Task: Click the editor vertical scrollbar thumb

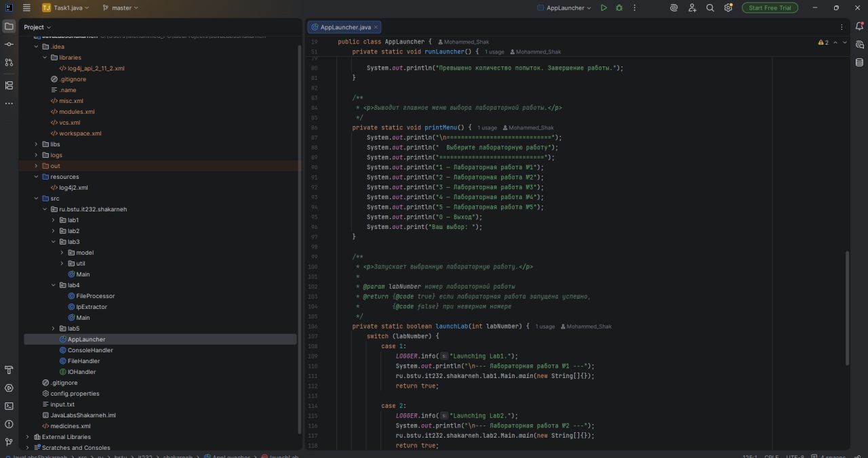Action: pyautogui.click(x=846, y=308)
